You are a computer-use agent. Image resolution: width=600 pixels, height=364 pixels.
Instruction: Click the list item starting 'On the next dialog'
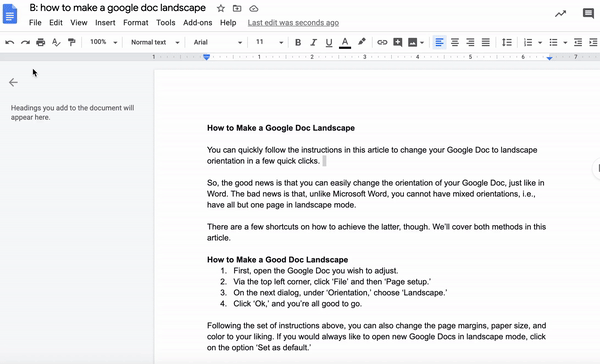tap(340, 293)
